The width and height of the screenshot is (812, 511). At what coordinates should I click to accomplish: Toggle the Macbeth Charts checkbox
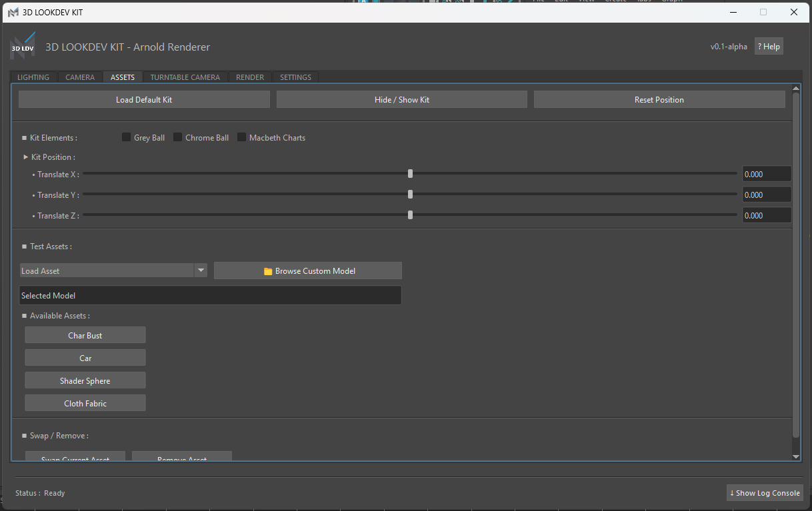pos(241,137)
